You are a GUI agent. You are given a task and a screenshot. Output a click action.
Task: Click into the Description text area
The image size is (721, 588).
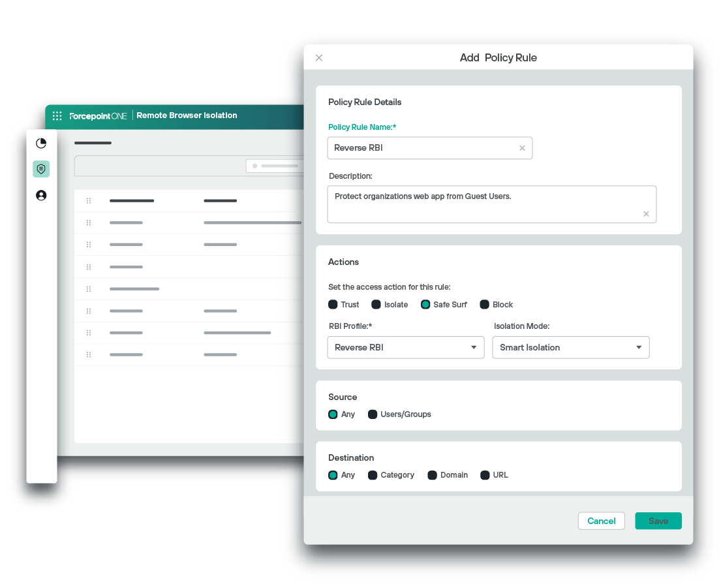click(491, 204)
